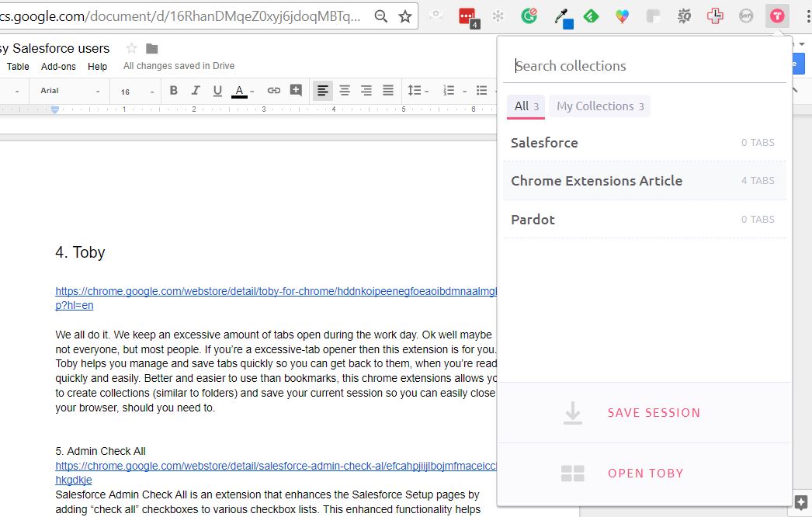Select the Chrome Extensions Article collection
This screenshot has height=517, width=812.
644,181
